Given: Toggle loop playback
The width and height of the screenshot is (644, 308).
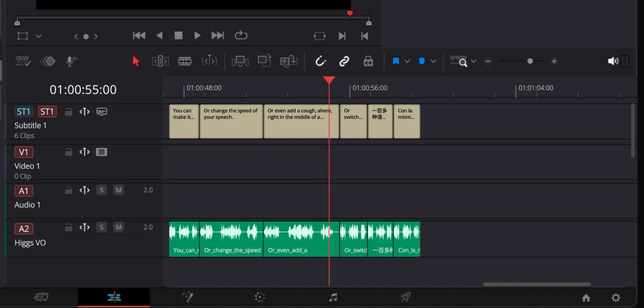Looking at the screenshot, I should click(241, 35).
